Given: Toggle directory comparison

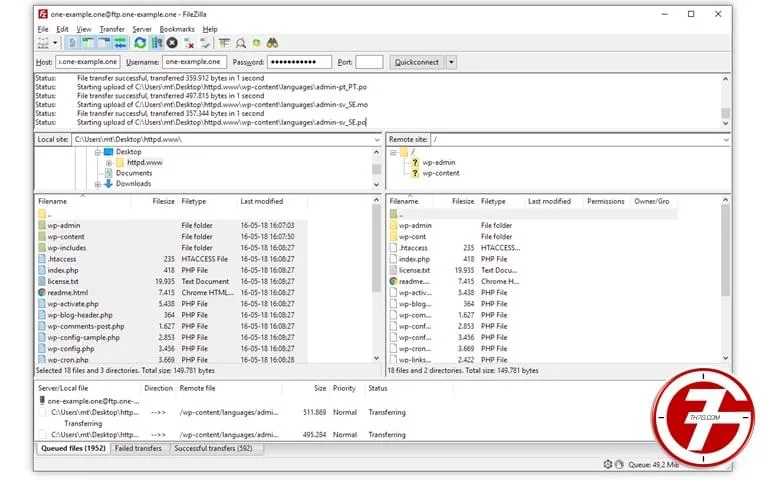Looking at the screenshot, I should click(x=240, y=43).
